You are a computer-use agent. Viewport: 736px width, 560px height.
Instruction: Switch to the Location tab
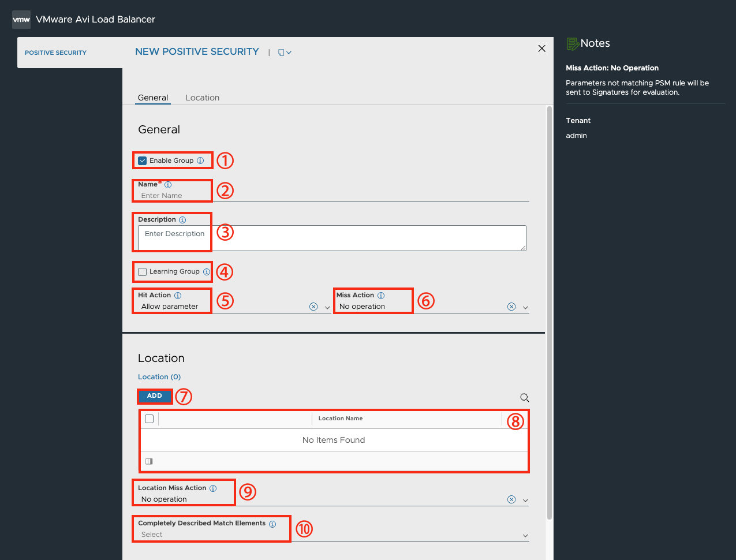(x=203, y=98)
